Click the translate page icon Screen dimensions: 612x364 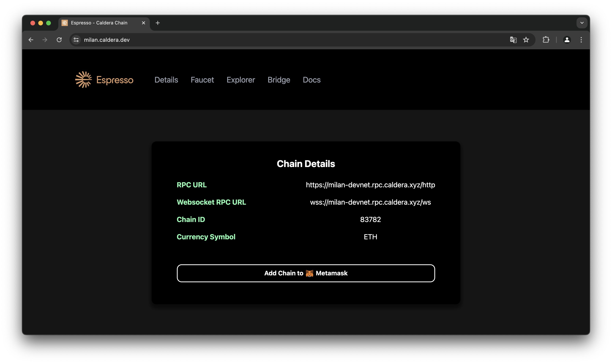[x=513, y=40]
